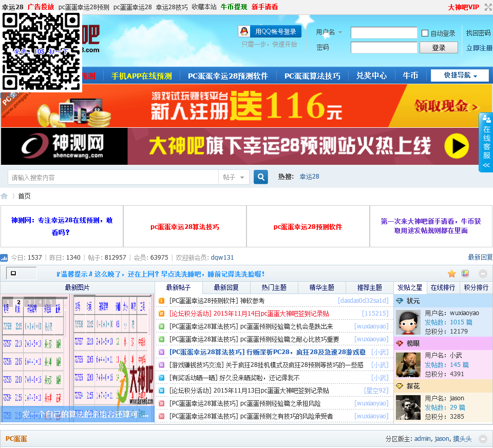
Task: Click the latest images slideshow picture
Action: [78, 358]
